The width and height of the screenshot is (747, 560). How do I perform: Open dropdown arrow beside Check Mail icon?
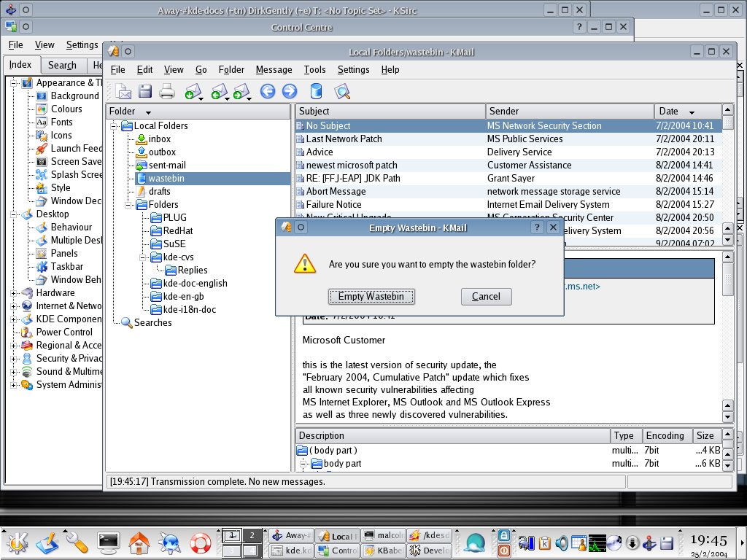pyautogui.click(x=201, y=98)
